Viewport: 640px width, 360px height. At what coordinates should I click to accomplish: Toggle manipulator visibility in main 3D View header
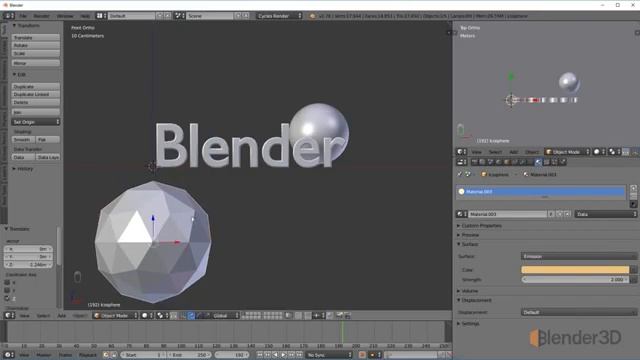(183, 316)
